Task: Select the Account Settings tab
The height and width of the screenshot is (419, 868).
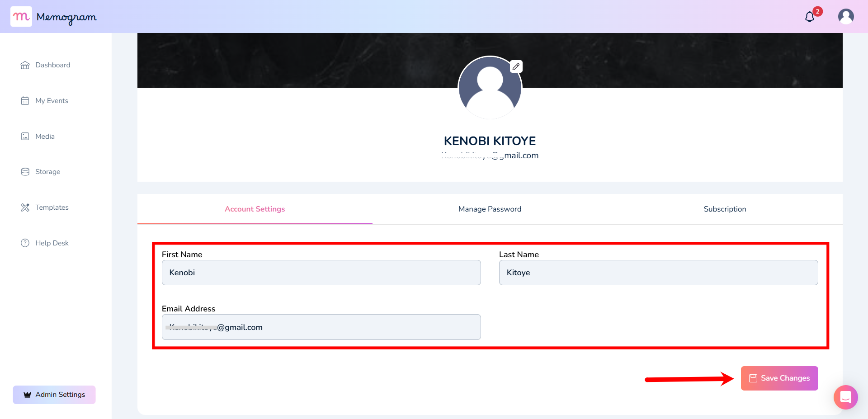Action: click(x=255, y=209)
